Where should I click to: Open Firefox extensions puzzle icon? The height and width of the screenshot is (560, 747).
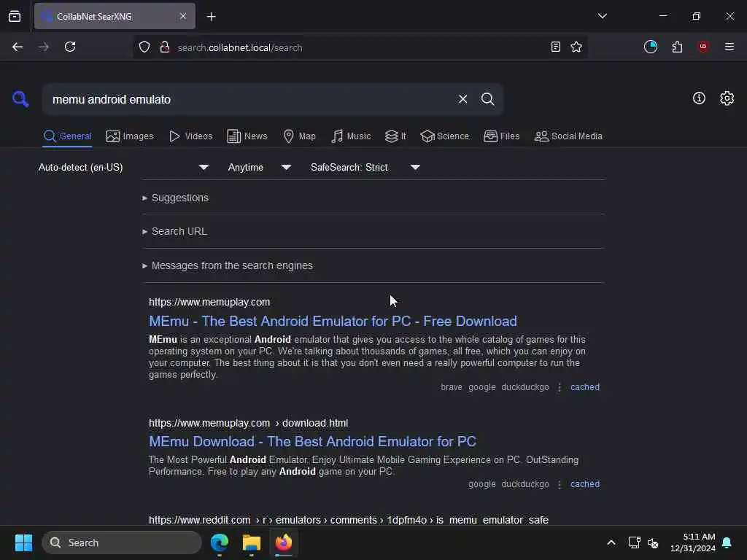point(677,47)
